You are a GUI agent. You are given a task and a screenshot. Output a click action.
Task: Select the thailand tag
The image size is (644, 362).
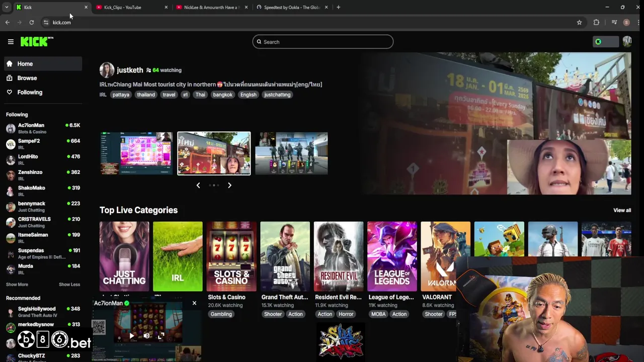pyautogui.click(x=146, y=95)
